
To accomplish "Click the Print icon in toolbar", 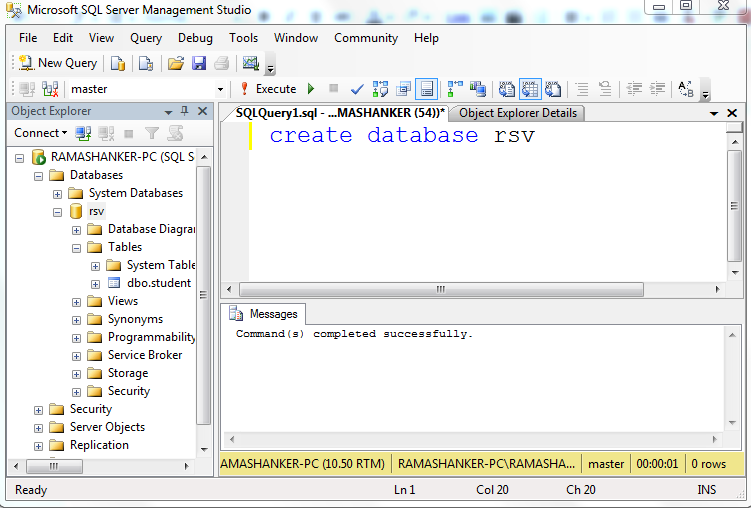I will 221,63.
